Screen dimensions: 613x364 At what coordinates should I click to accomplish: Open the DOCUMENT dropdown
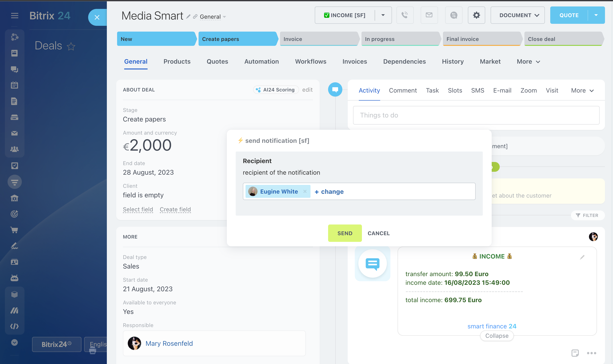click(x=517, y=15)
